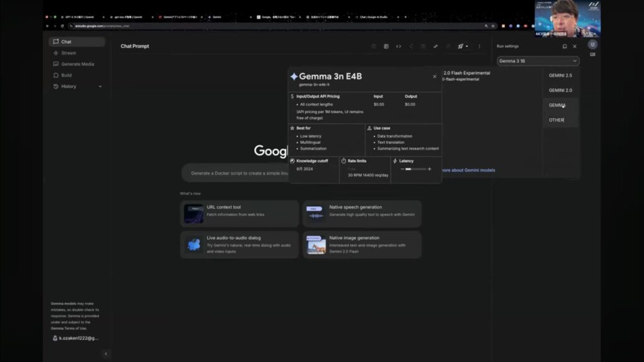
Task: Click the Native speech generation card
Action: pyautogui.click(x=362, y=212)
